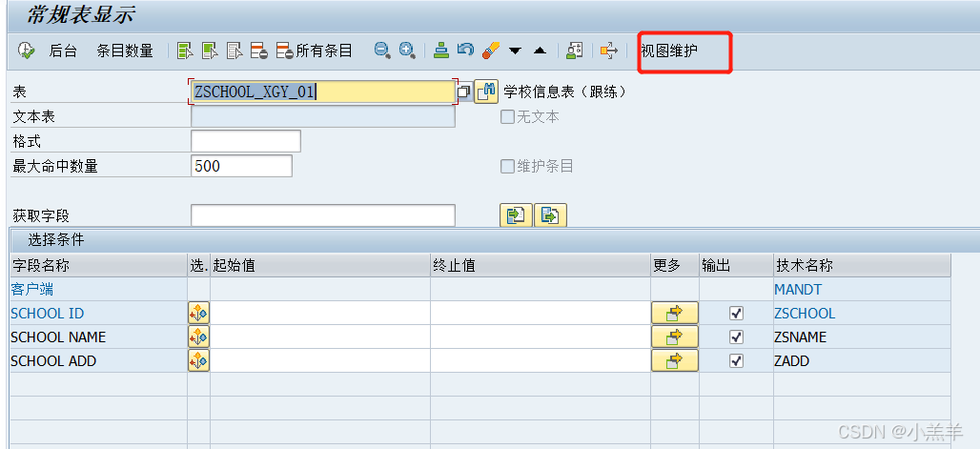980x449 pixels.
Task: Check the 维护条目 checkbox
Action: tap(507, 166)
